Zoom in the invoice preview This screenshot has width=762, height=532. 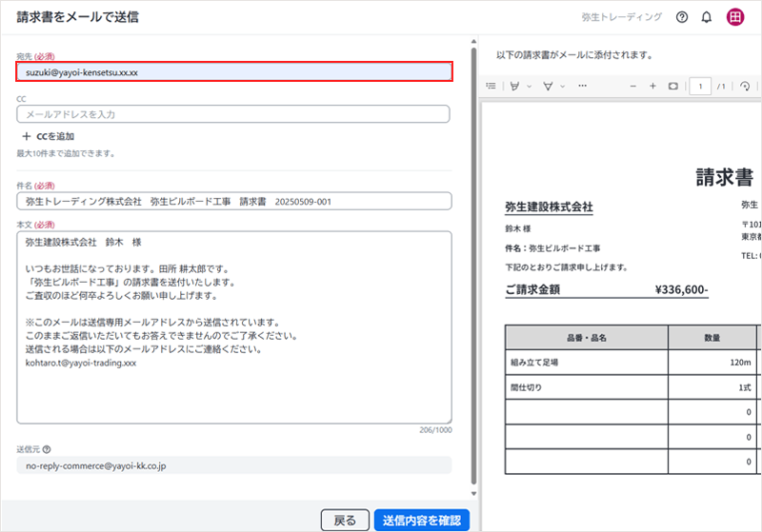[652, 86]
